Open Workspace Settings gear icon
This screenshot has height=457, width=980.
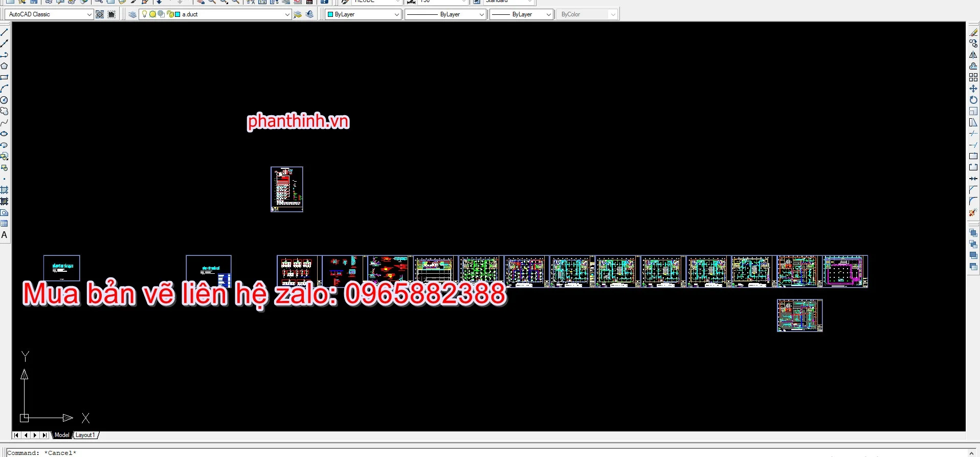coord(100,14)
